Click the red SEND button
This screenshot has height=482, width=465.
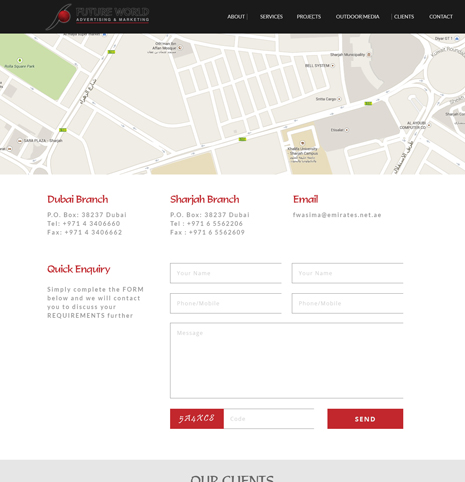(365, 419)
